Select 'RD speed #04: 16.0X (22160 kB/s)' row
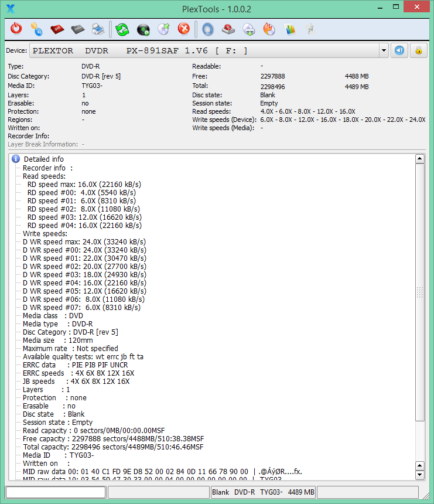The width and height of the screenshot is (434, 504). [84, 225]
